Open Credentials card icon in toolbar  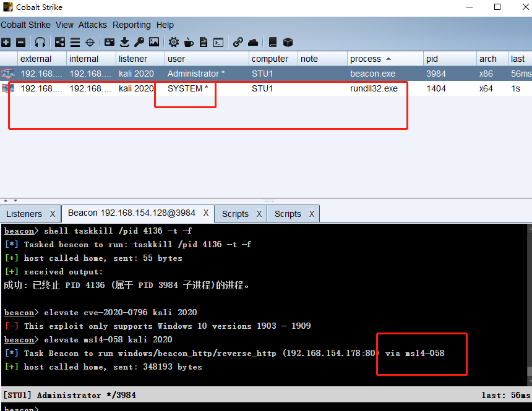click(109, 43)
